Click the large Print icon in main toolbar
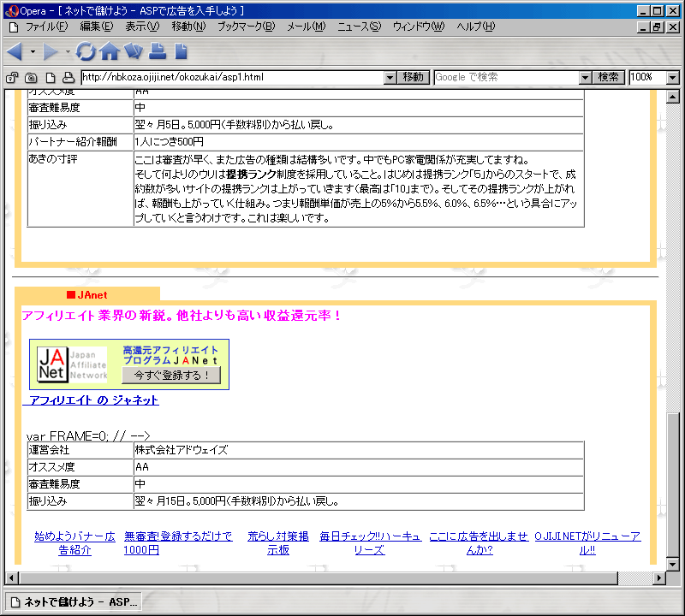The width and height of the screenshot is (685, 616). tap(158, 51)
